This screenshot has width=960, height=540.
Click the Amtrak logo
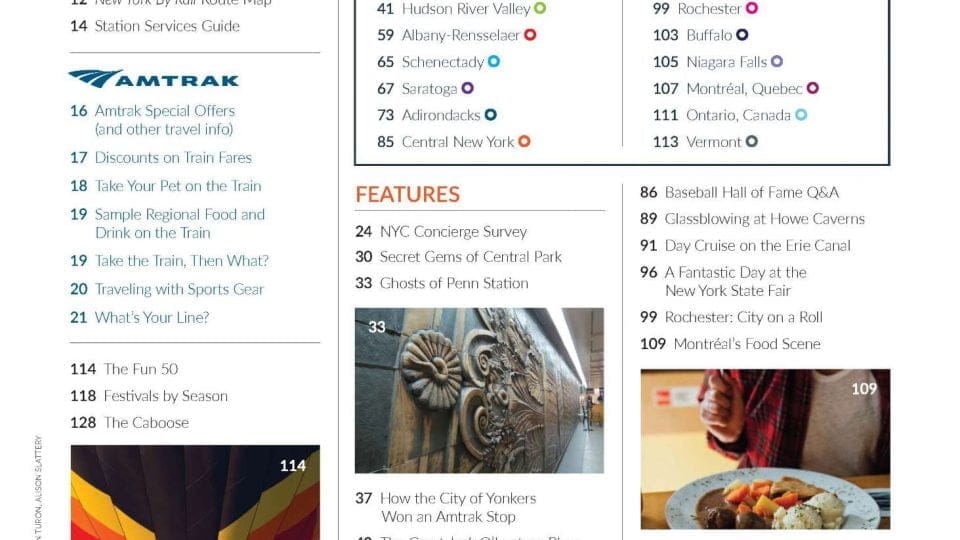point(154,79)
